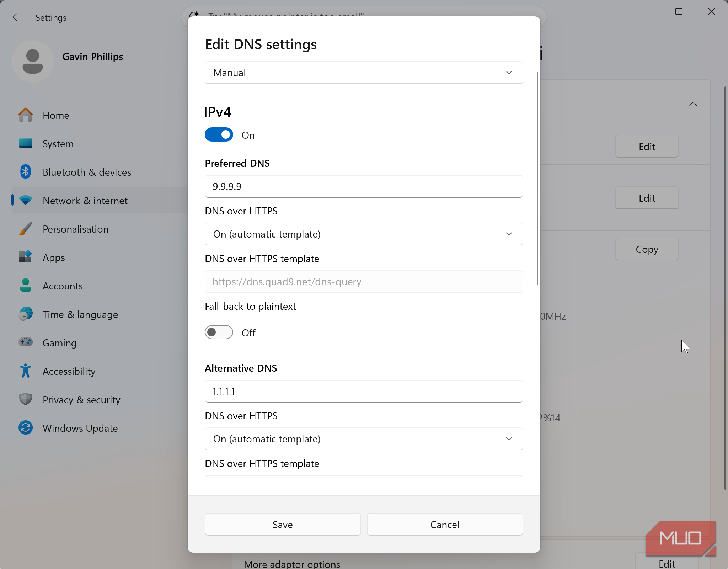Turn off the IPv4 toggle
728x569 pixels.
coord(219,135)
